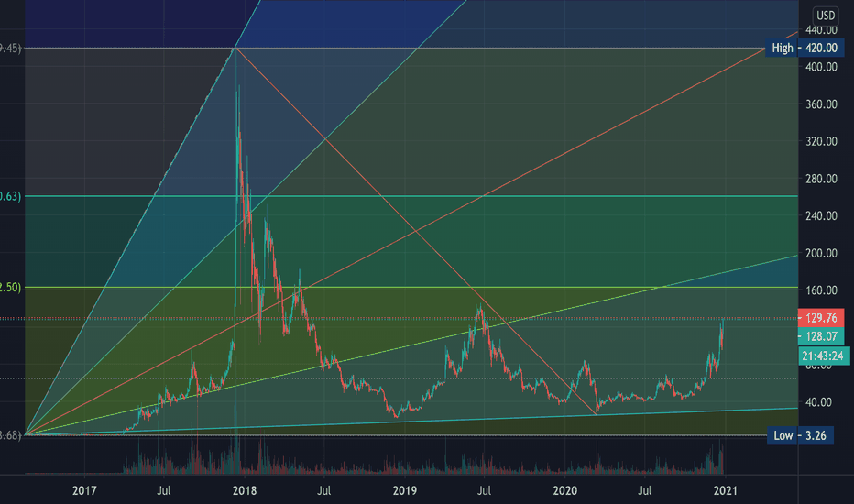Click the Jul label between 2019 and 2020
This screenshot has height=504, width=854.
click(484, 490)
